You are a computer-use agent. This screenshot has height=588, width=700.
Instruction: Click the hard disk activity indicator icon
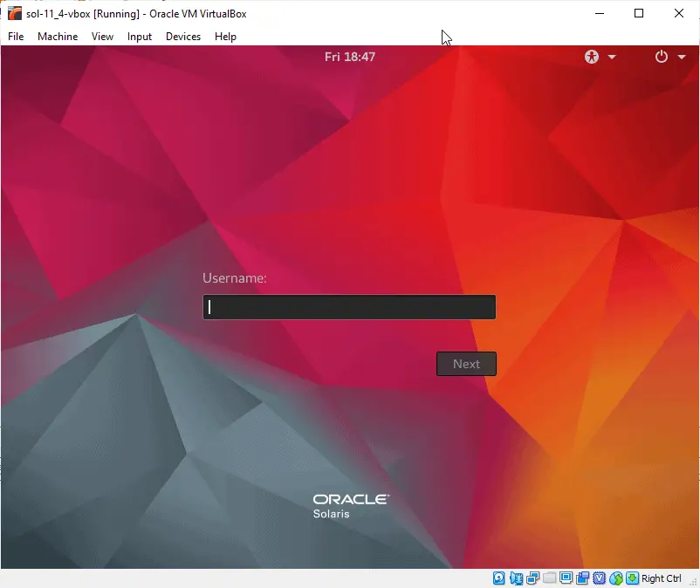click(498, 578)
